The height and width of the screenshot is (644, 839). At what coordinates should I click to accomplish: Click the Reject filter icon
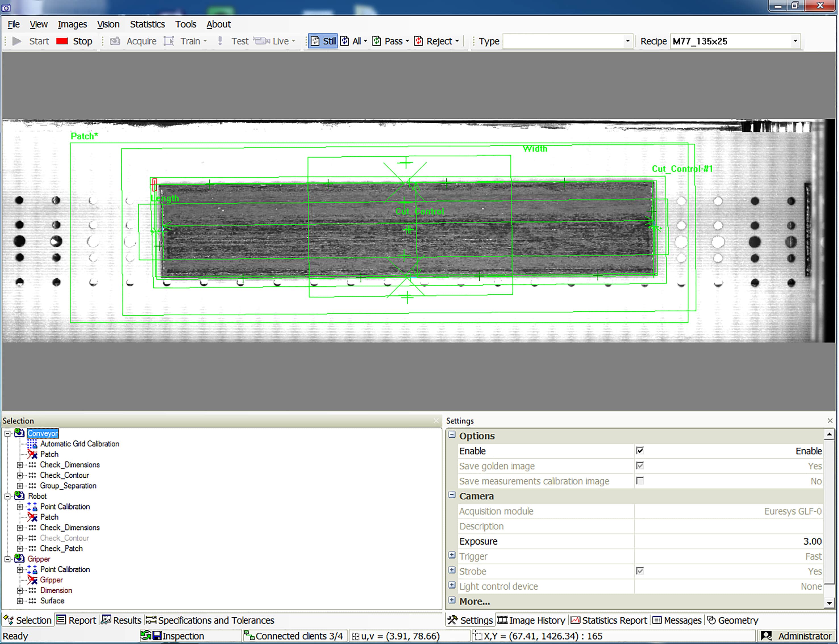coord(419,42)
